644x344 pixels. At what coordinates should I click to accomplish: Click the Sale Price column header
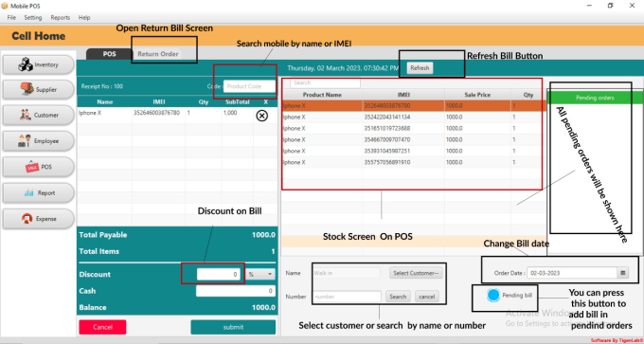click(x=477, y=95)
